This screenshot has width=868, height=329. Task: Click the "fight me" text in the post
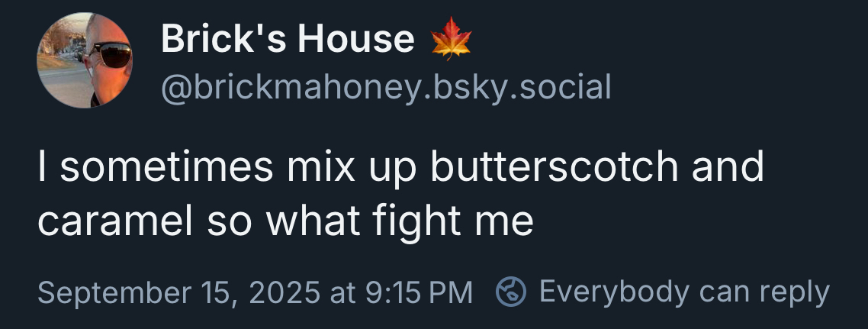point(453,221)
